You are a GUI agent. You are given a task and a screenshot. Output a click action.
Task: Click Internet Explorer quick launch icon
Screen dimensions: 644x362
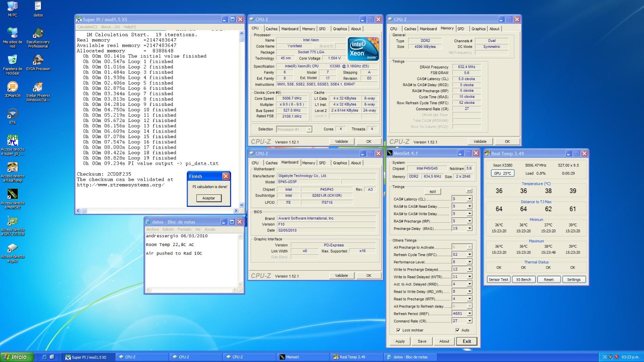pos(44,357)
